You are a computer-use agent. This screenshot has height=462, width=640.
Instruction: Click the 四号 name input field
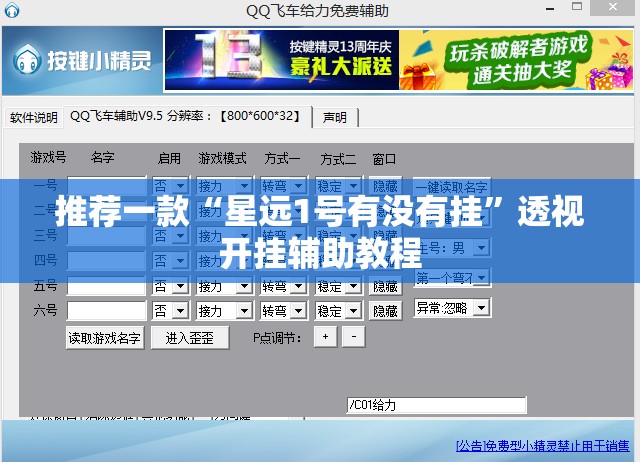click(107, 261)
